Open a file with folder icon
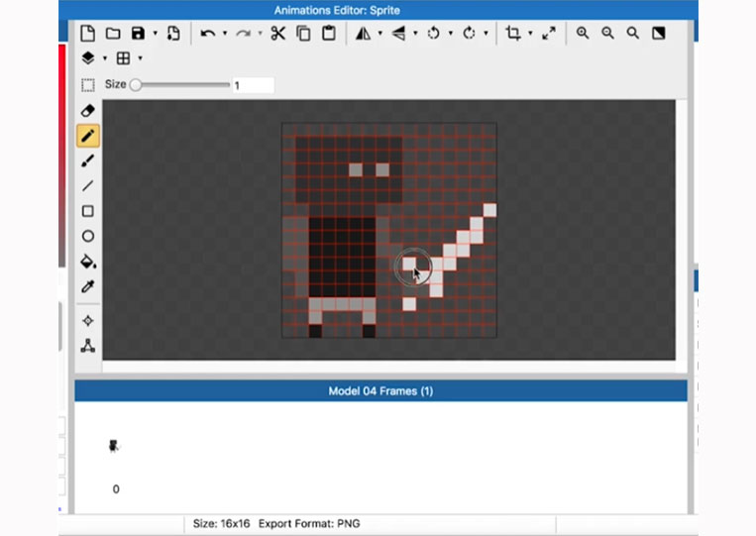Screen dimensions: 756x536 pyautogui.click(x=113, y=34)
